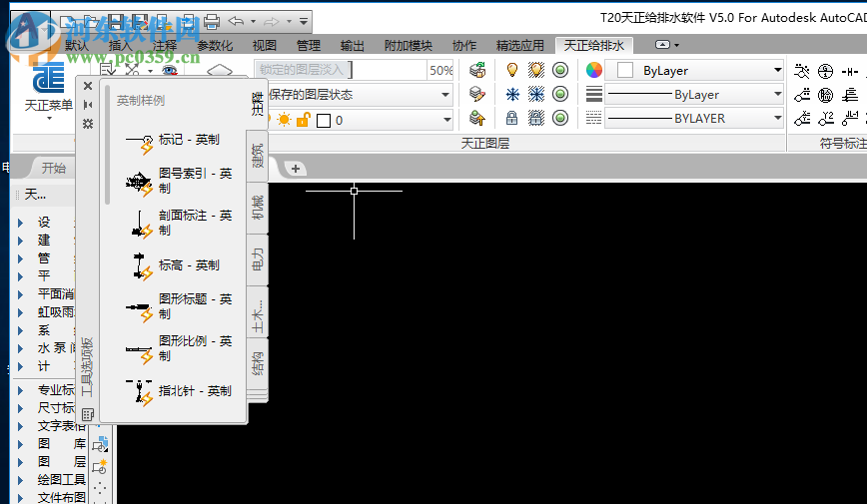Open the 管理 ribbon tab
The width and height of the screenshot is (867, 504).
[308, 45]
